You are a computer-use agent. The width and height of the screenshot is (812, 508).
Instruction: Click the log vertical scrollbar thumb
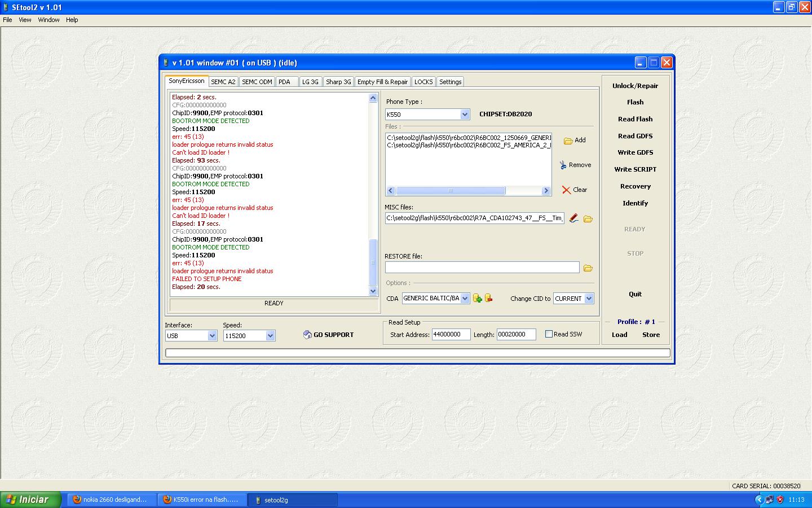(373, 262)
